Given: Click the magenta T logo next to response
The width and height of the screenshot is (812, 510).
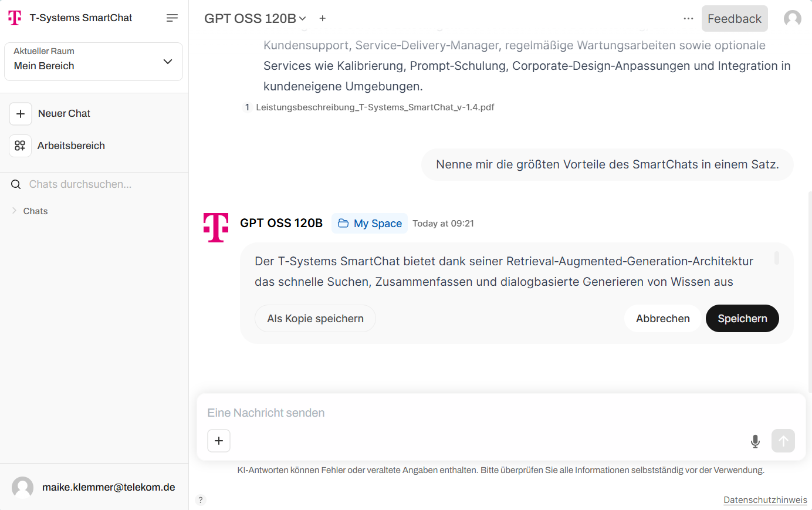Looking at the screenshot, I should 216,227.
